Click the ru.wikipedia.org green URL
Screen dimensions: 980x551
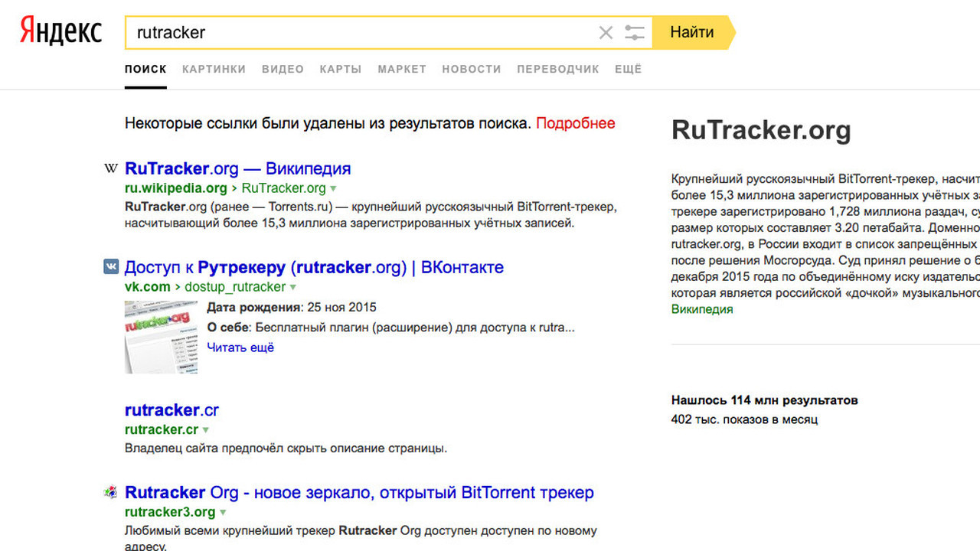click(176, 188)
